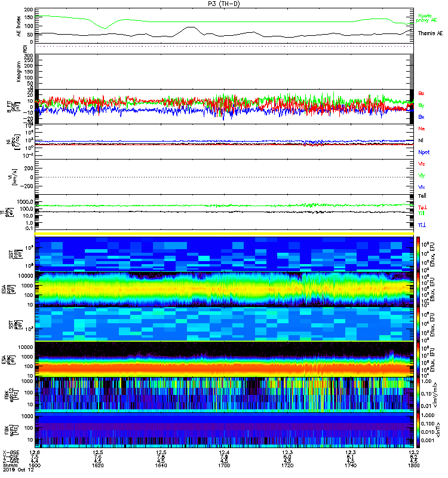This screenshot has width=448, height=478.
Task: Click the Kyoto proxy AE dip near 1622
Action: 105,28
